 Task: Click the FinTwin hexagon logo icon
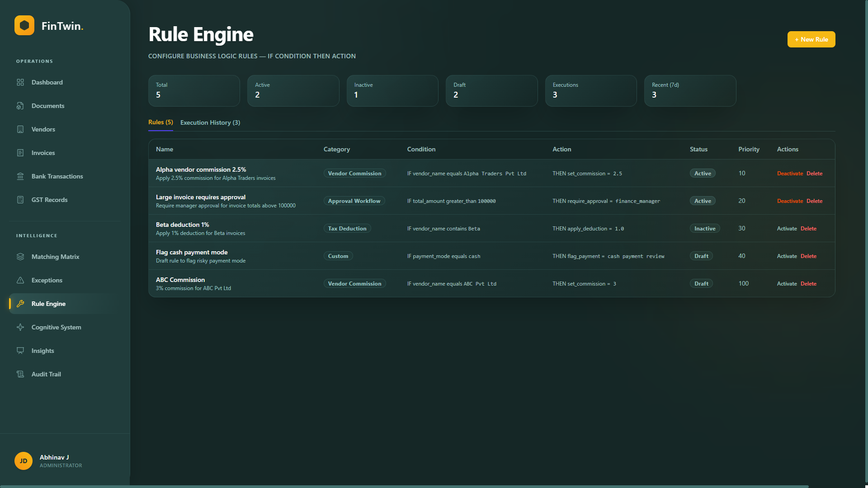24,25
